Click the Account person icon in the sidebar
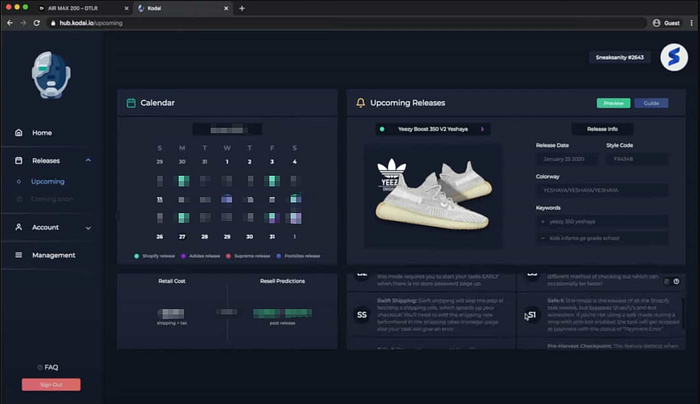 (x=19, y=227)
